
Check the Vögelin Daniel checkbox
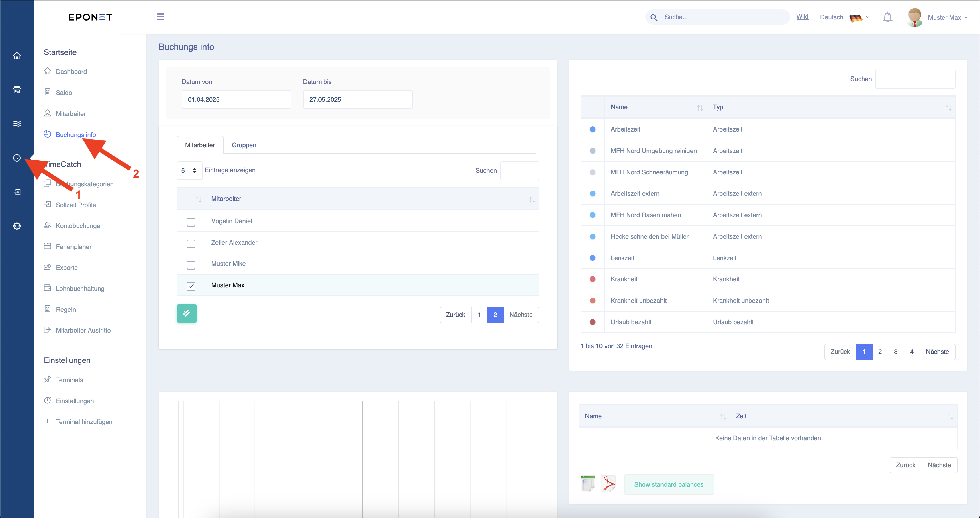(191, 222)
